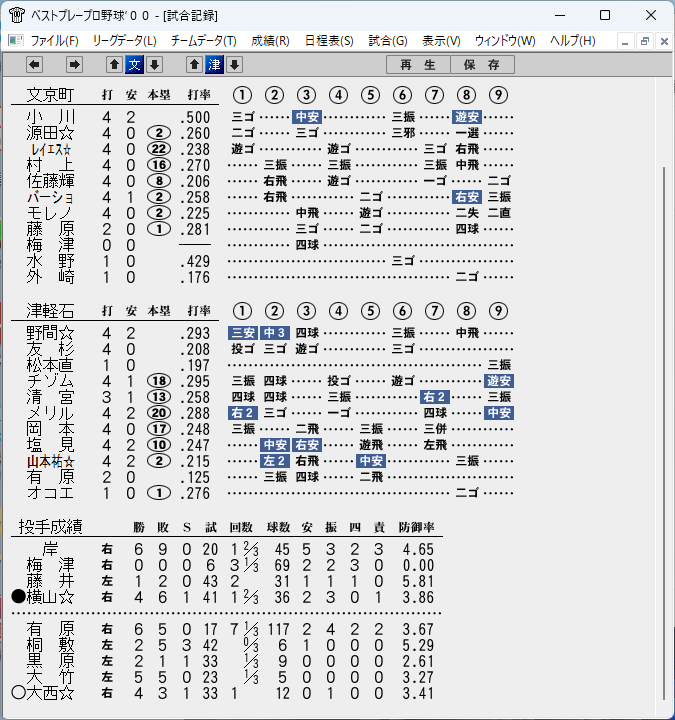Click the app icon in title bar
675x720 pixels.
[17, 15]
